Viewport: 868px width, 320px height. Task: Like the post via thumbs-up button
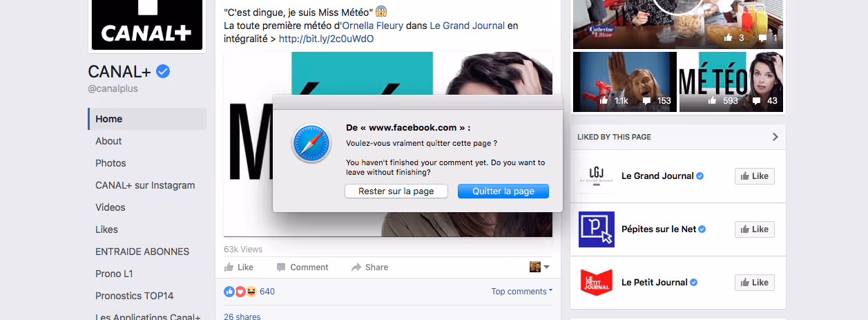(239, 267)
